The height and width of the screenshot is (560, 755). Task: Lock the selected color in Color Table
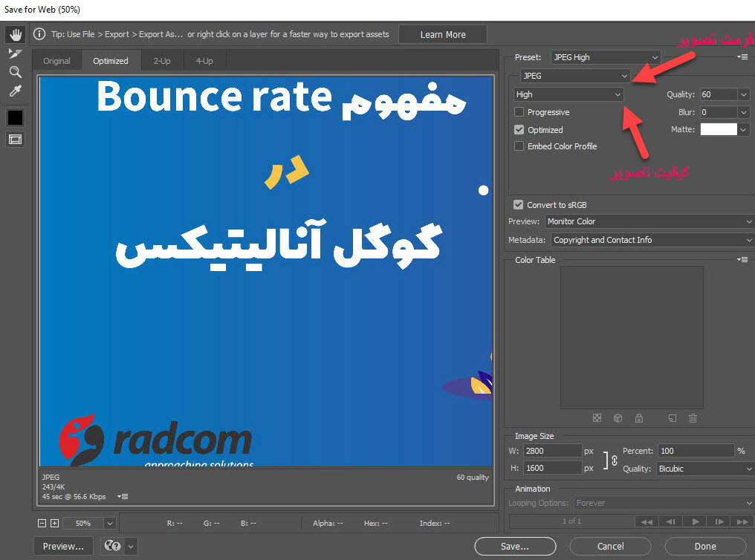tap(639, 418)
